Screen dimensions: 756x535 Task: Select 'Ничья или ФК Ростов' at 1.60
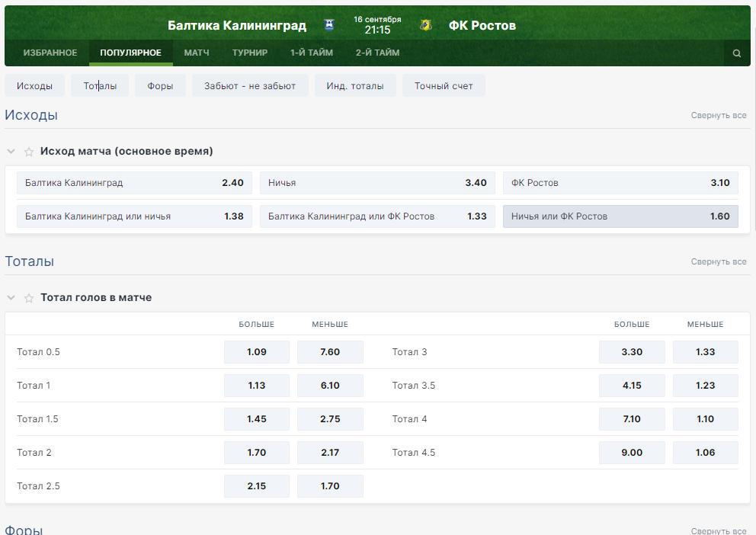pos(620,216)
